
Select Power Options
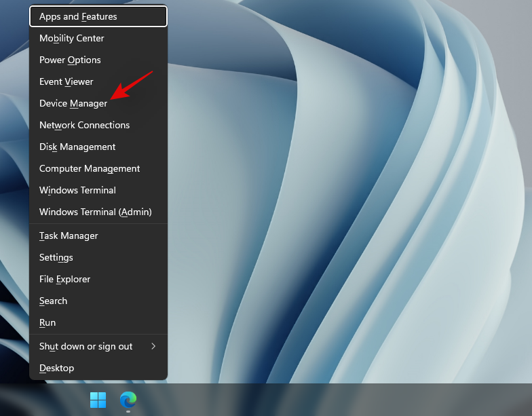click(98, 60)
